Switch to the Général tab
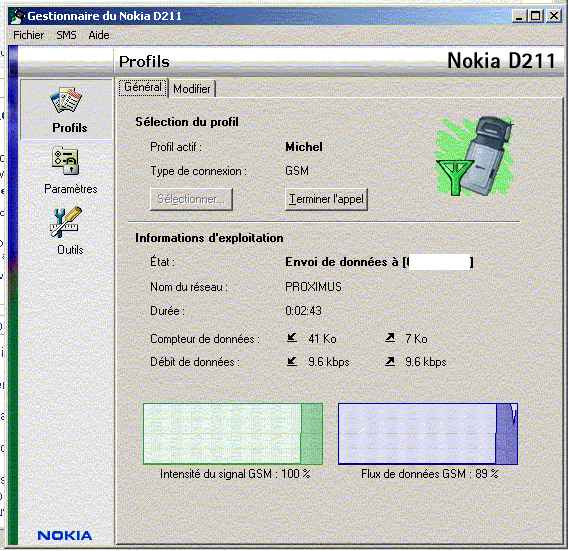Image resolution: width=568 pixels, height=551 pixels. tap(143, 87)
